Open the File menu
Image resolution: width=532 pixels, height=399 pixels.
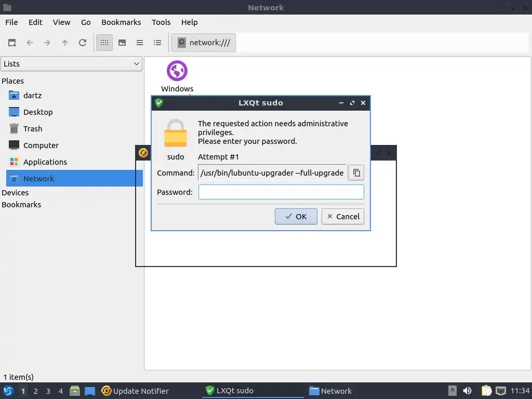(11, 22)
